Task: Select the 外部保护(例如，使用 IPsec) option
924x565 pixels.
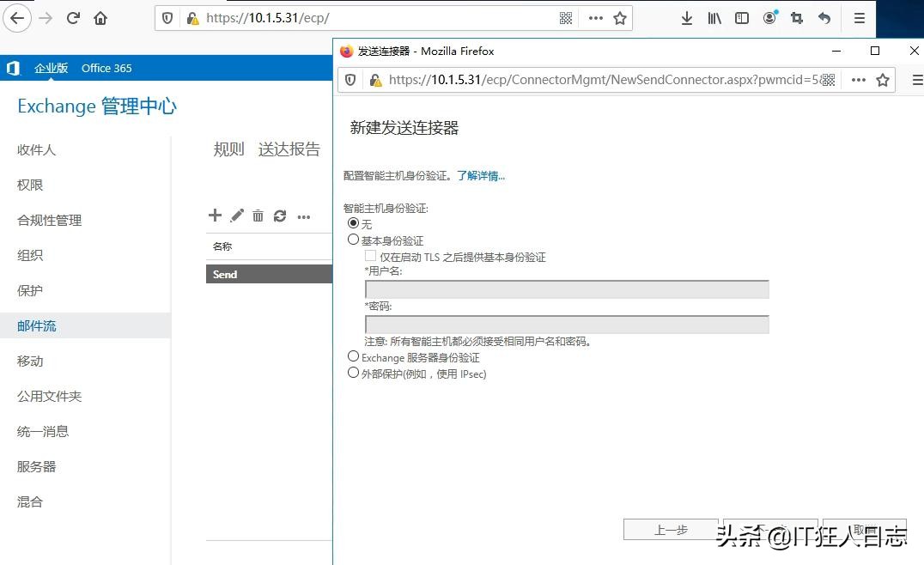Action: (353, 373)
